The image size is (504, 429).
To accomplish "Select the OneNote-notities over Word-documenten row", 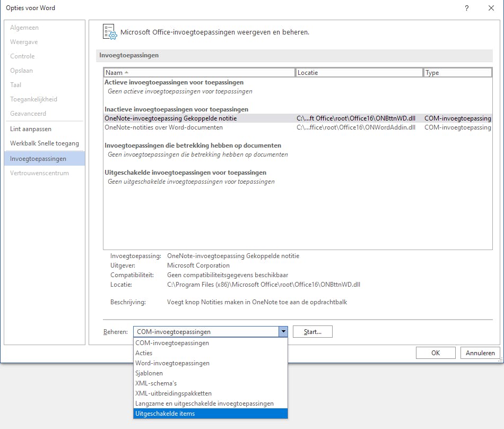I will point(298,127).
